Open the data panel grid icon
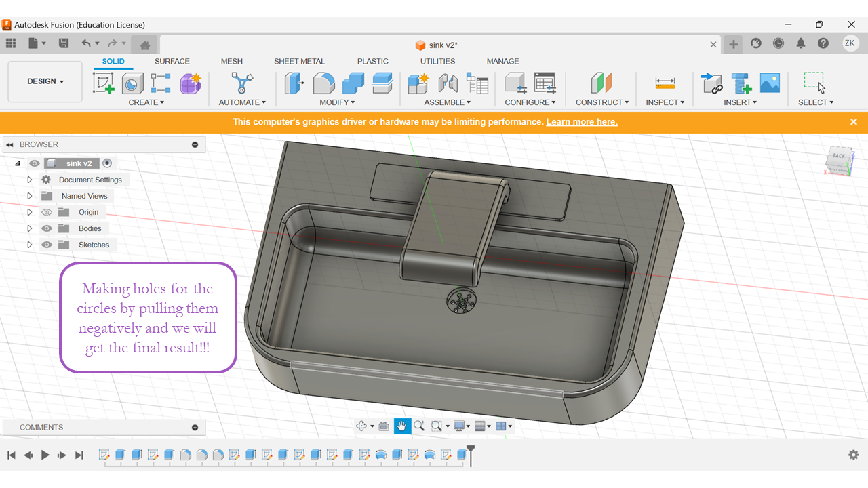The height and width of the screenshot is (488, 868). coord(11,43)
